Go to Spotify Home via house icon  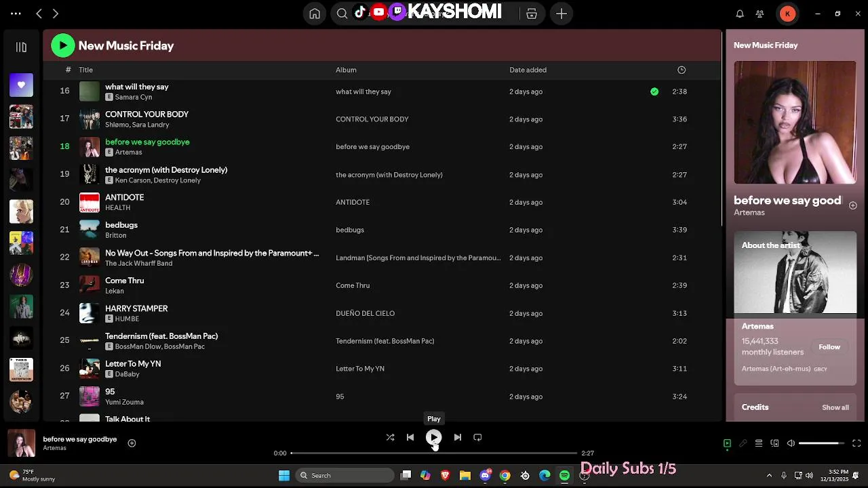tap(315, 14)
